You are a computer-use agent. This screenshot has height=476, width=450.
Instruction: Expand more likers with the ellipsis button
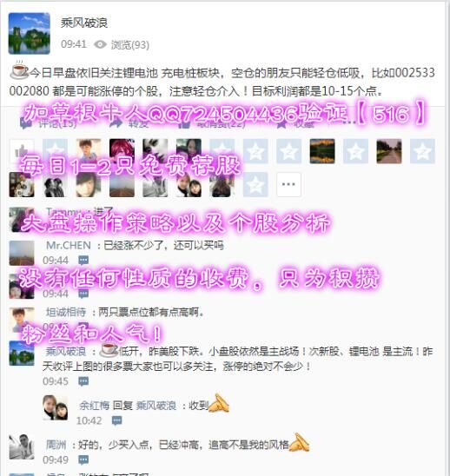pos(288,184)
